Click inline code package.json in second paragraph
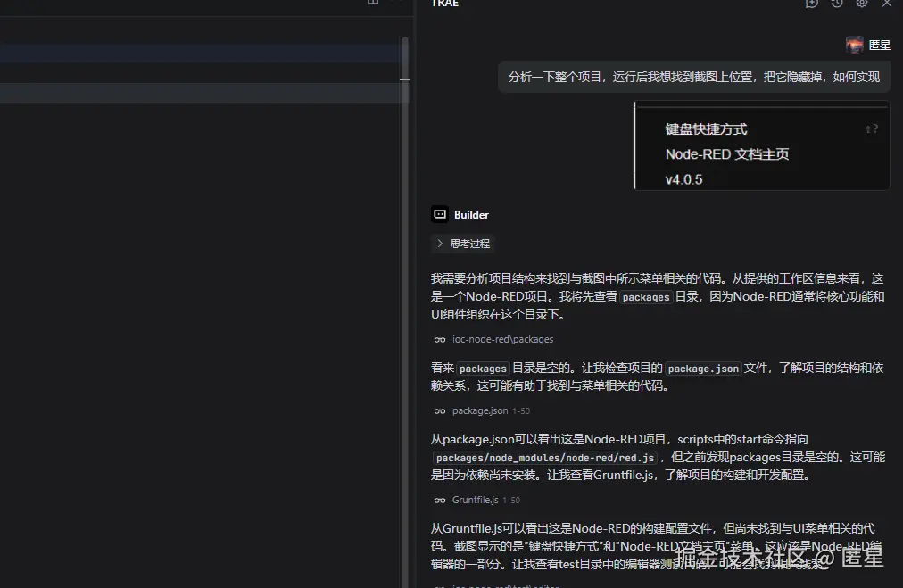The height and width of the screenshot is (588, 903). coord(703,369)
